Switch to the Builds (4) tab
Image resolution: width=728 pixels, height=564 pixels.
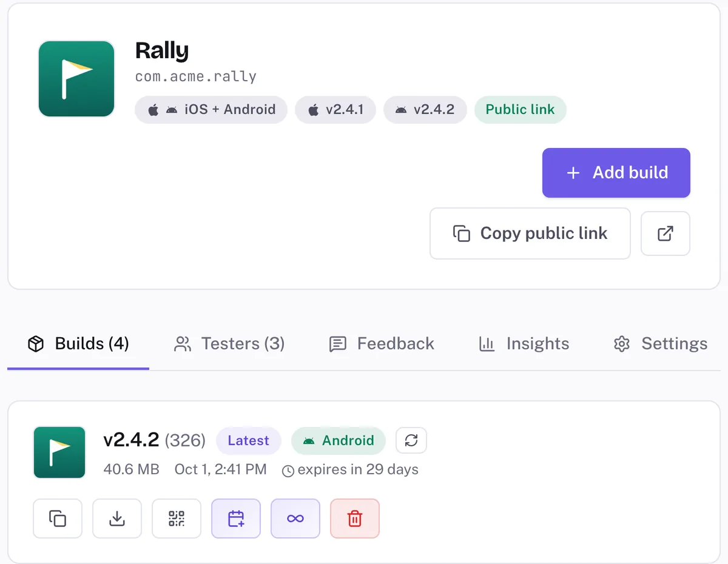click(x=78, y=344)
